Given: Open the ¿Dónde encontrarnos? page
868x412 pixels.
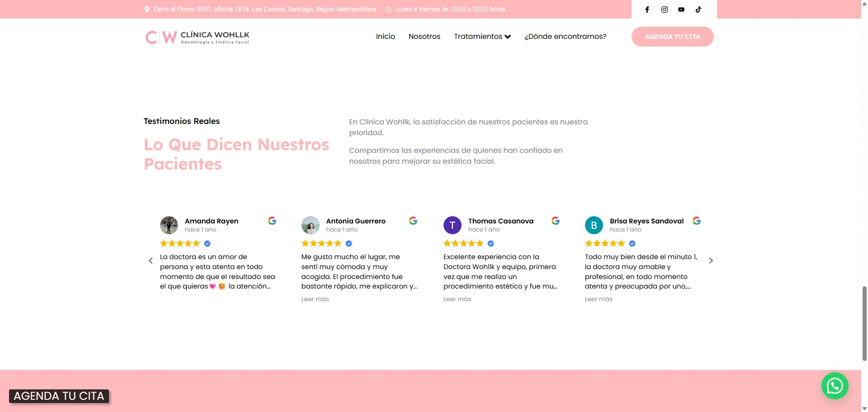Looking at the screenshot, I should pyautogui.click(x=565, y=37).
